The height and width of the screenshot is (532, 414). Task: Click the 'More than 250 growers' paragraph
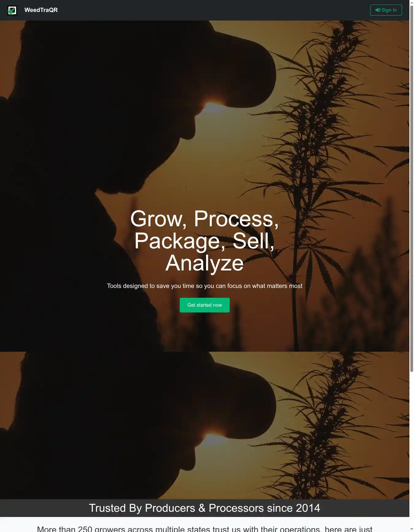tap(205, 528)
